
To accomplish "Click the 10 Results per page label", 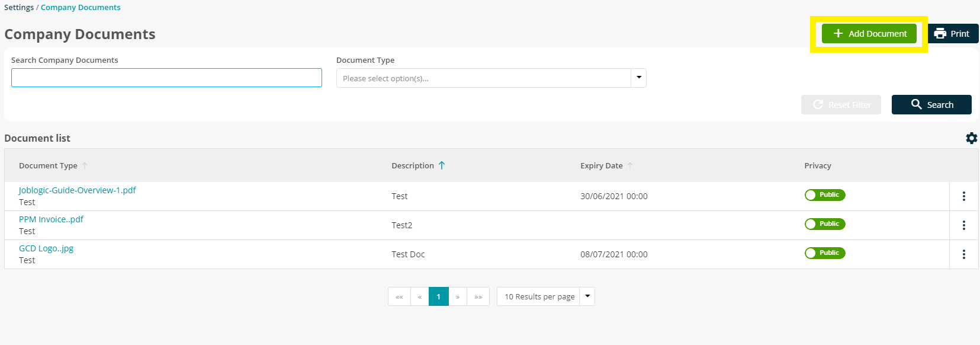I will tap(539, 296).
